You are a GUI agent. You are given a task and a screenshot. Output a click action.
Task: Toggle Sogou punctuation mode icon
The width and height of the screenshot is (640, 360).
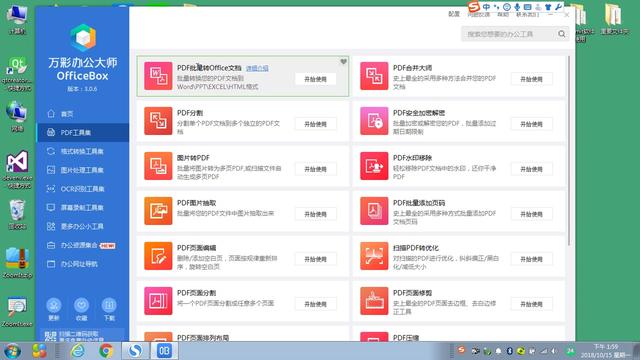click(x=496, y=7)
